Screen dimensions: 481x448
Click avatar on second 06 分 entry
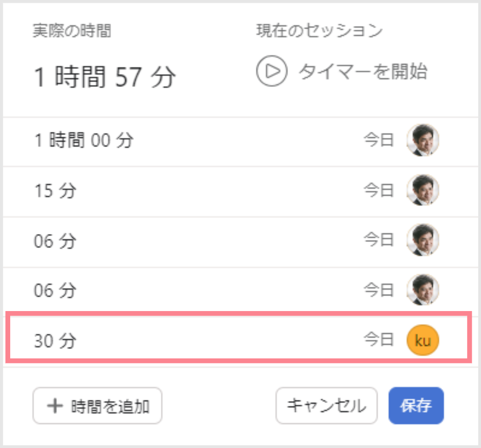[423, 290]
